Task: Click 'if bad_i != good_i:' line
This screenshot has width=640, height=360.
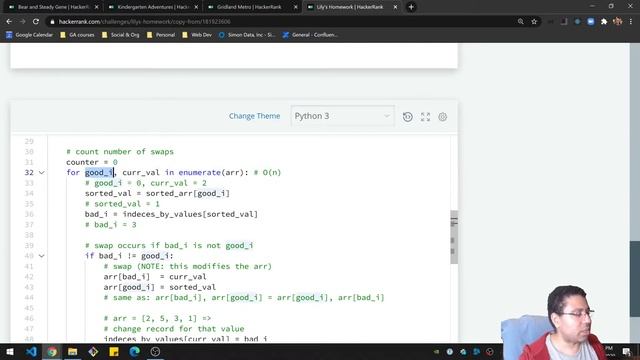Action: (x=129, y=256)
